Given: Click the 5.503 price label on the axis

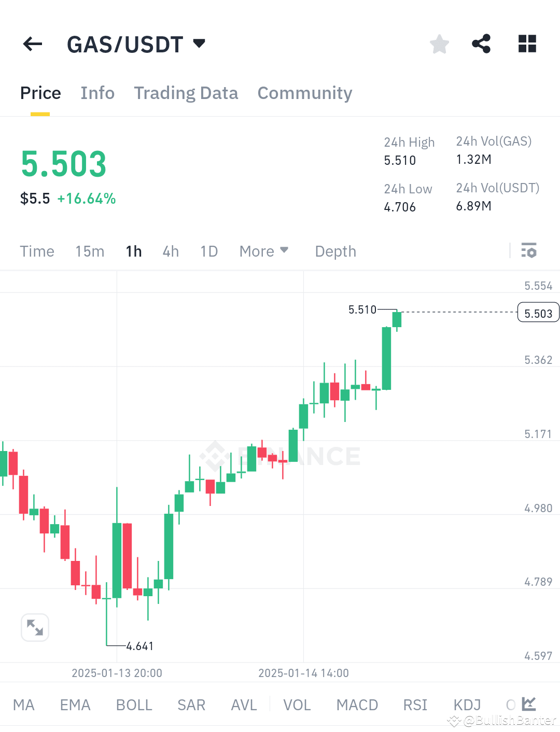Looking at the screenshot, I should [538, 313].
